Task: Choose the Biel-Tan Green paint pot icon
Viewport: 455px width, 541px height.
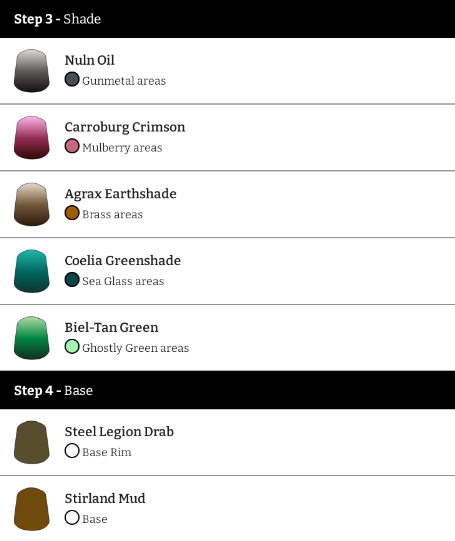Action: [x=32, y=338]
